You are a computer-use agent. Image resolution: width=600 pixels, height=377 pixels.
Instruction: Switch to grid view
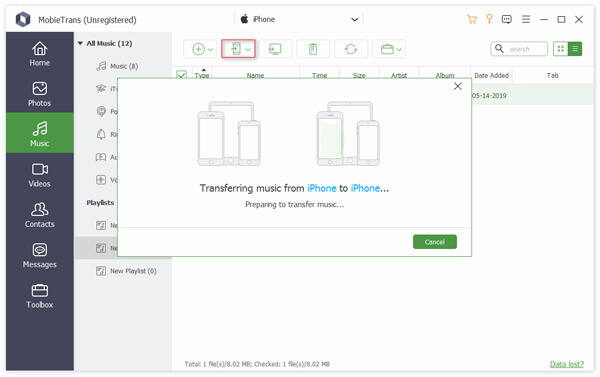(561, 49)
